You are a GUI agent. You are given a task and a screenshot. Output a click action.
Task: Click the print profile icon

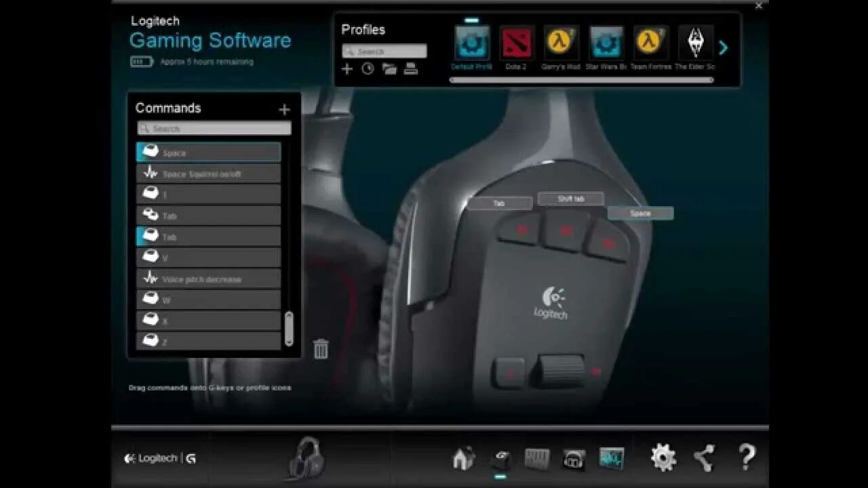[x=410, y=68]
